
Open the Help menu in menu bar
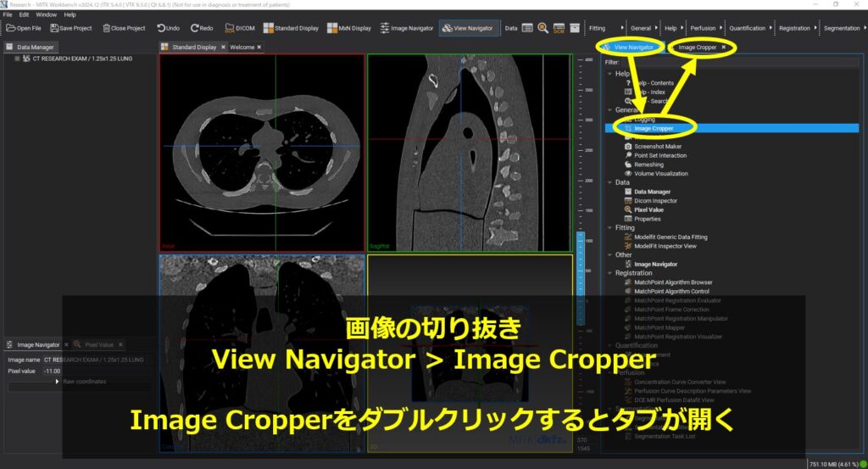(70, 15)
